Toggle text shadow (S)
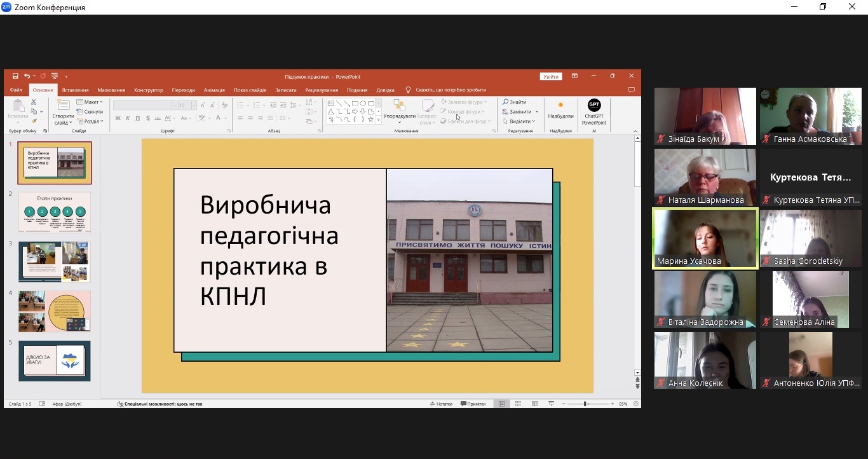 point(148,118)
